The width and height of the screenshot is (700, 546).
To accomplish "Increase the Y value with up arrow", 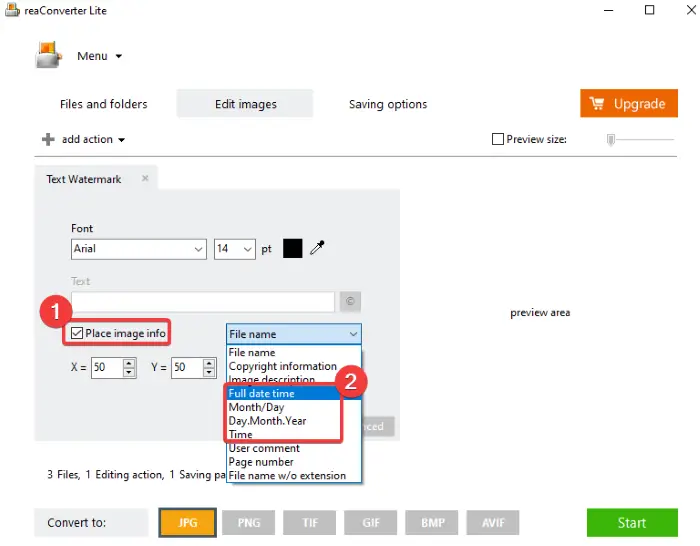I will click(209, 363).
